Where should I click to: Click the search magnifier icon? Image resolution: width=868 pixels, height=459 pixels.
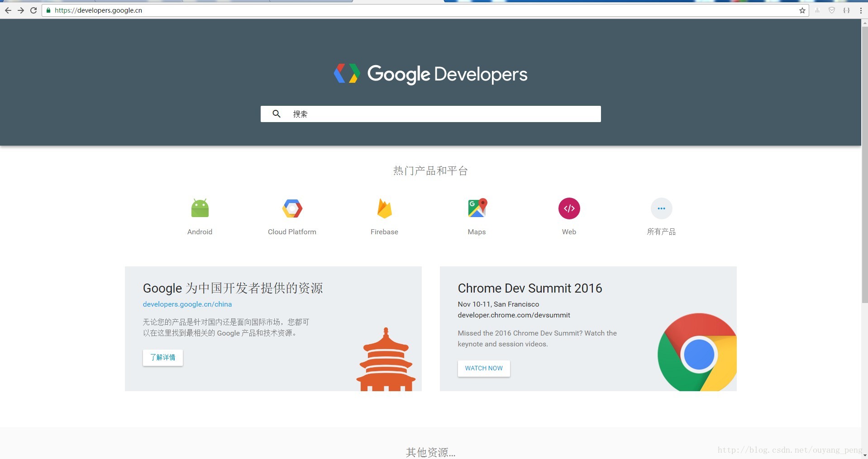[x=277, y=114]
